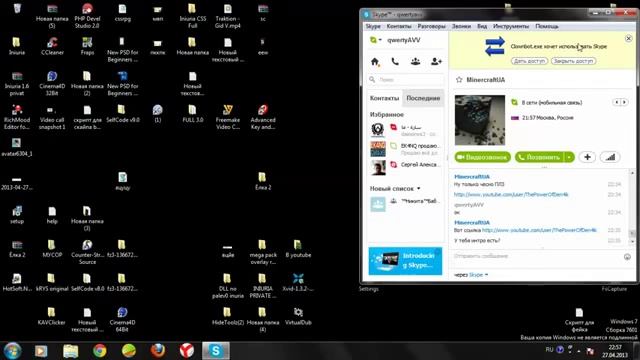Open the Звонки menu

pyautogui.click(x=461, y=26)
